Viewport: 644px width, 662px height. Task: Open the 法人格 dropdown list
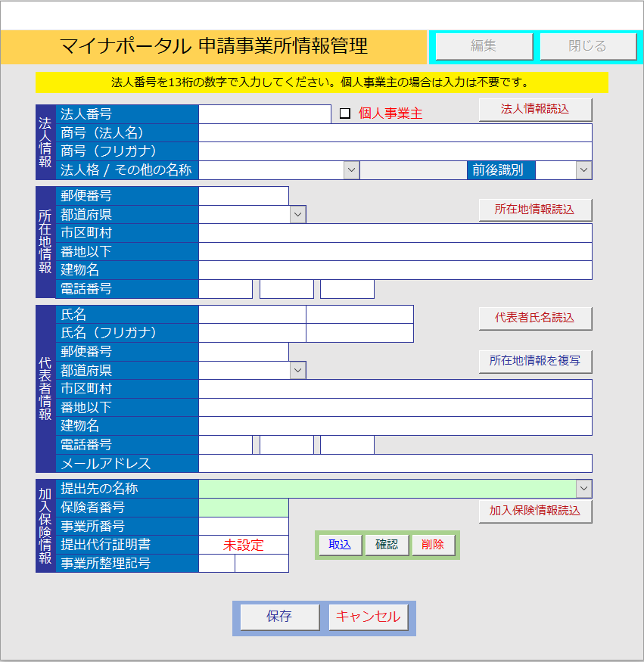[x=351, y=170]
